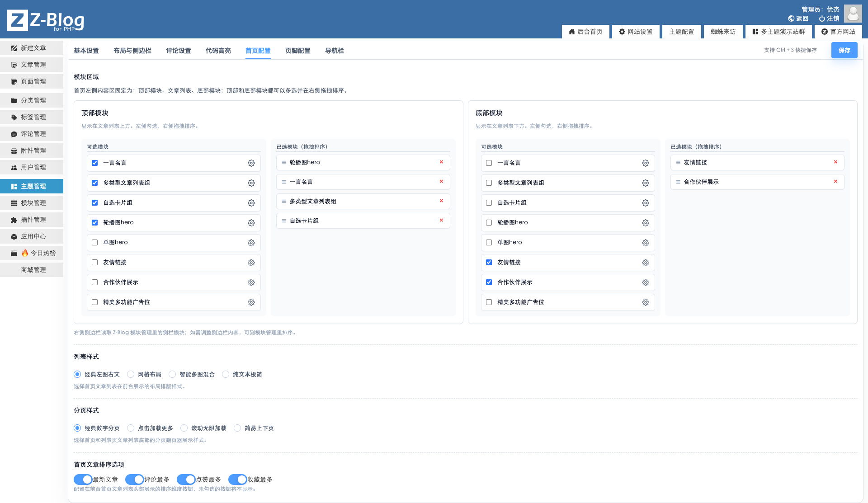Screen dimensions: 868x503
Task: Select 滚动无限加载 pagination radio
Action: (x=184, y=428)
